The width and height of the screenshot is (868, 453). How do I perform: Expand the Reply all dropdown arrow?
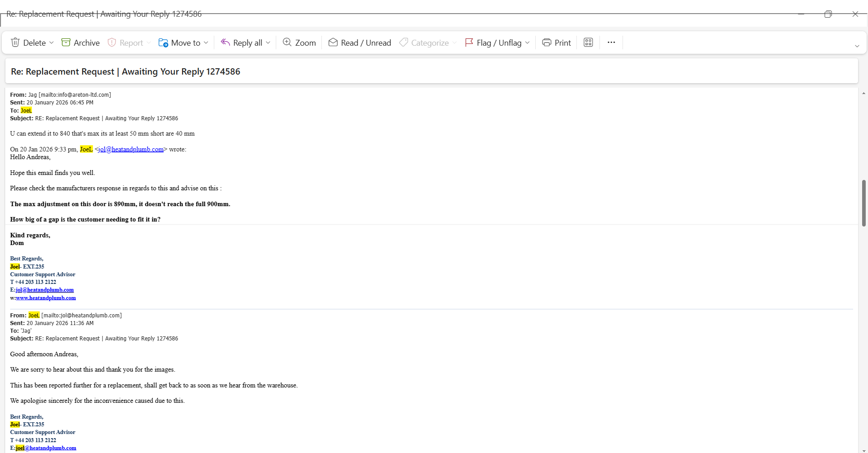[268, 42]
